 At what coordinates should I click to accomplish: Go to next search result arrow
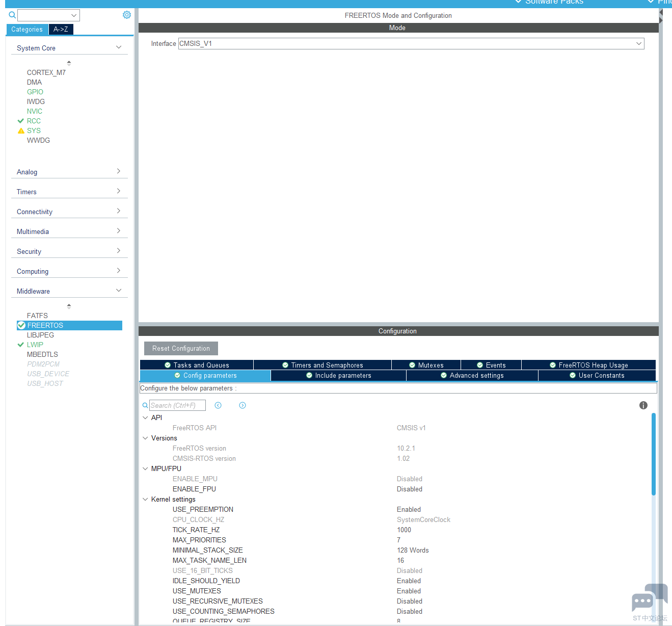(243, 405)
